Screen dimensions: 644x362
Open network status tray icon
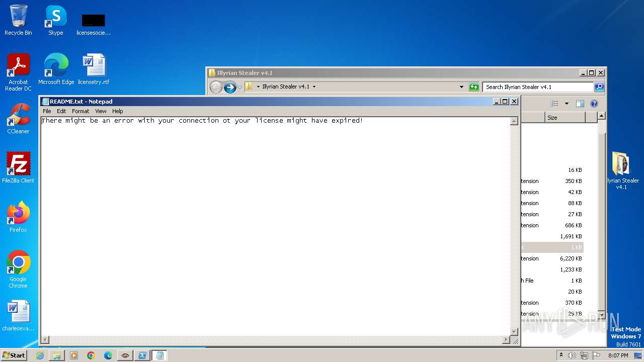pyautogui.click(x=584, y=355)
